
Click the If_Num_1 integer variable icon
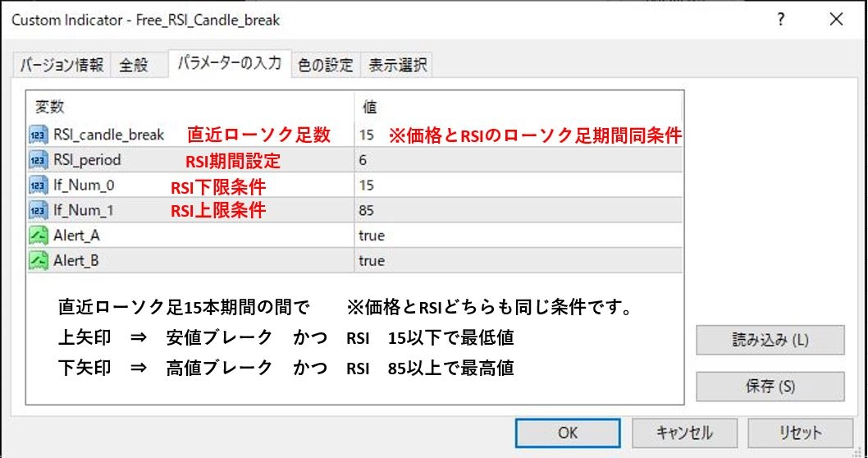(39, 211)
